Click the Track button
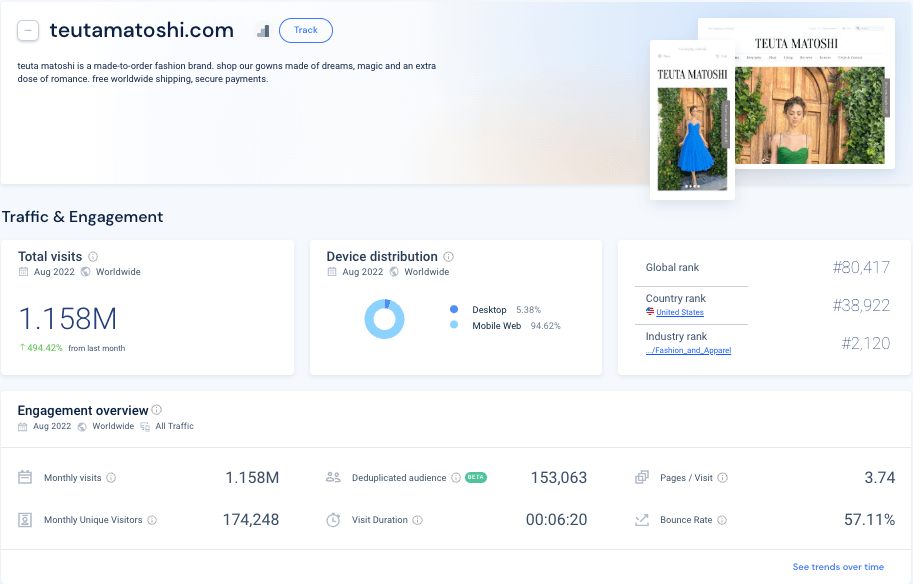 click(306, 30)
